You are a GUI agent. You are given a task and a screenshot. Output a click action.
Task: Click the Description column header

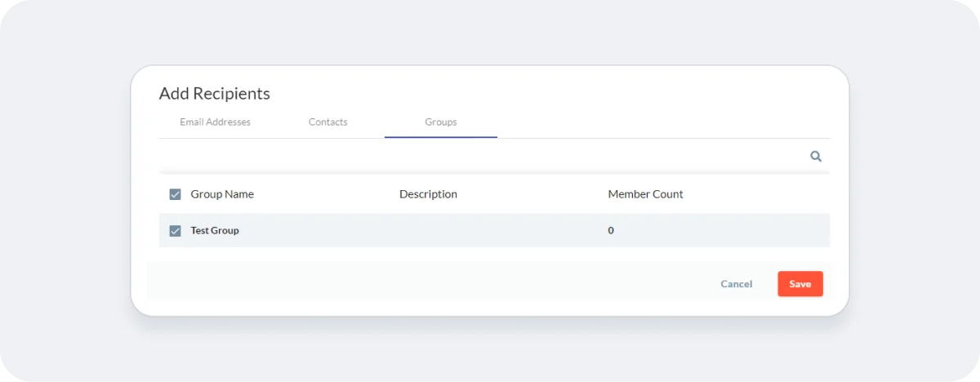pyautogui.click(x=428, y=194)
